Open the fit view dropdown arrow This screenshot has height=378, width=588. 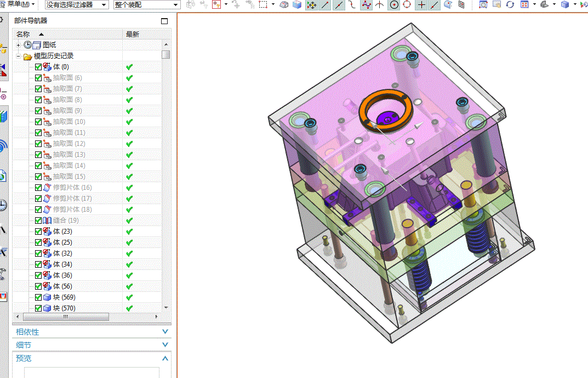(534, 4)
